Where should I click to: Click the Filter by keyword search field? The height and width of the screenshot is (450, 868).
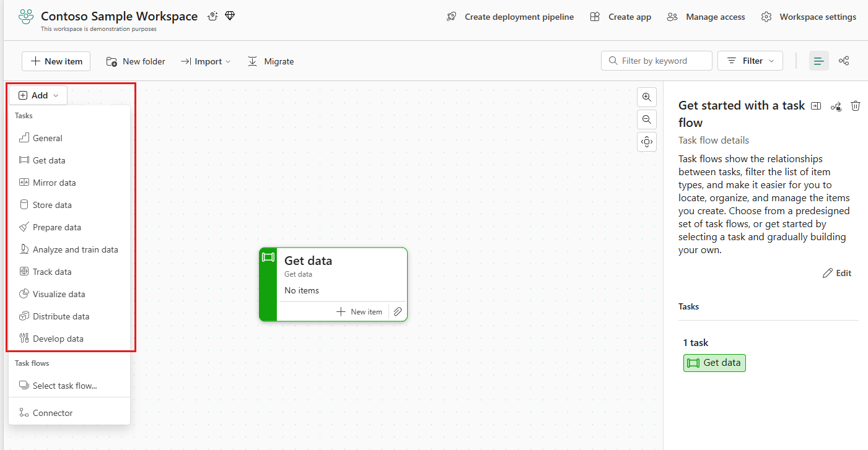pos(656,60)
